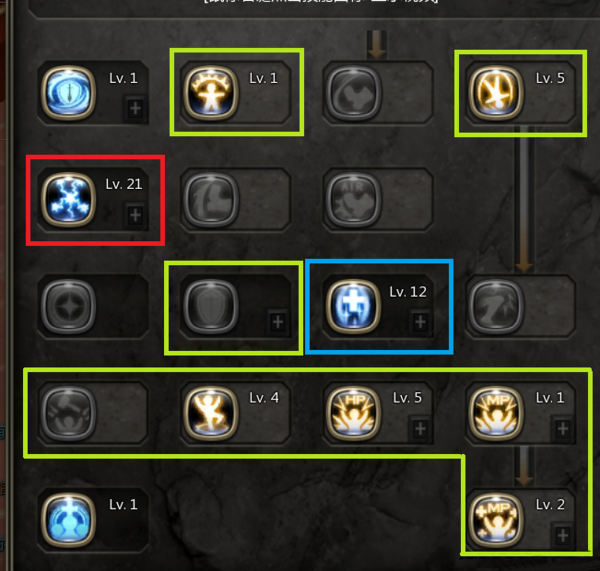This screenshot has height=571, width=600.
Task: Choose the blue cross healing skill Lv. 12
Action: (353, 306)
